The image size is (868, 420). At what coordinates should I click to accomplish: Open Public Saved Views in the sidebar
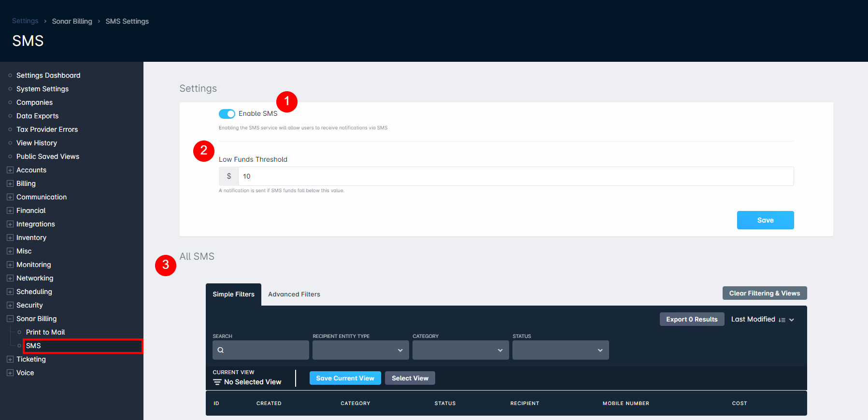click(x=48, y=156)
